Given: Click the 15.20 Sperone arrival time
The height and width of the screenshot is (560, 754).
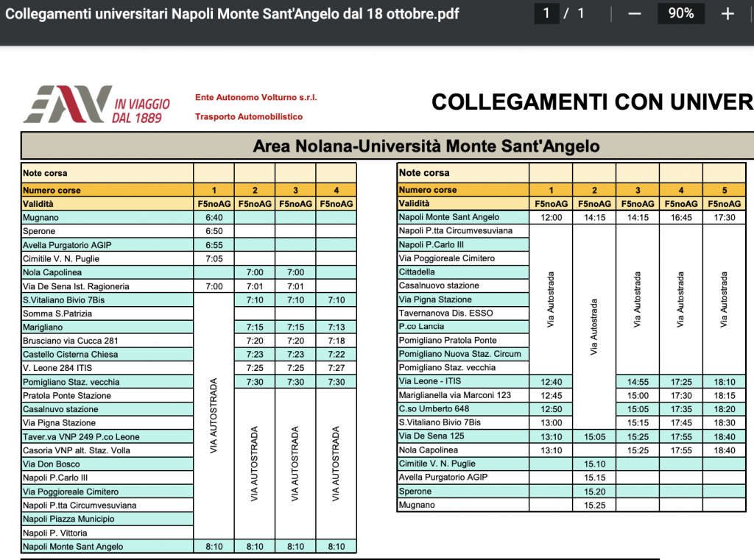Looking at the screenshot, I should click(594, 492).
